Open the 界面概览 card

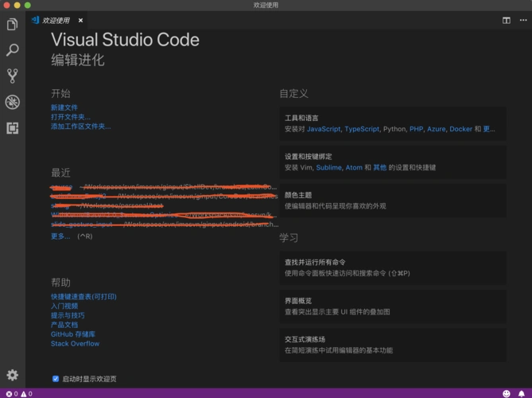click(393, 306)
